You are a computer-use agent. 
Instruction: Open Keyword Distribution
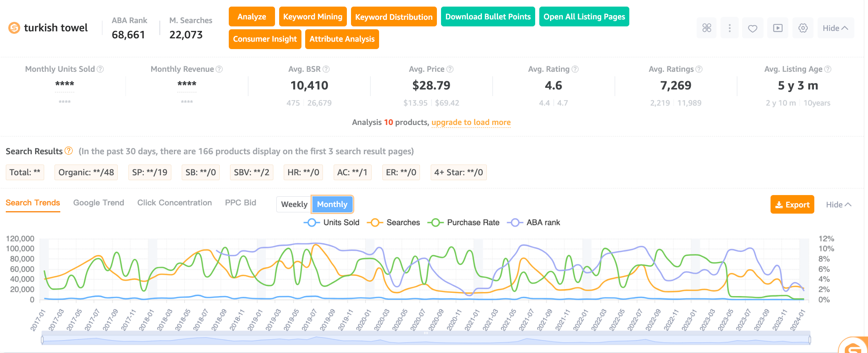click(394, 16)
